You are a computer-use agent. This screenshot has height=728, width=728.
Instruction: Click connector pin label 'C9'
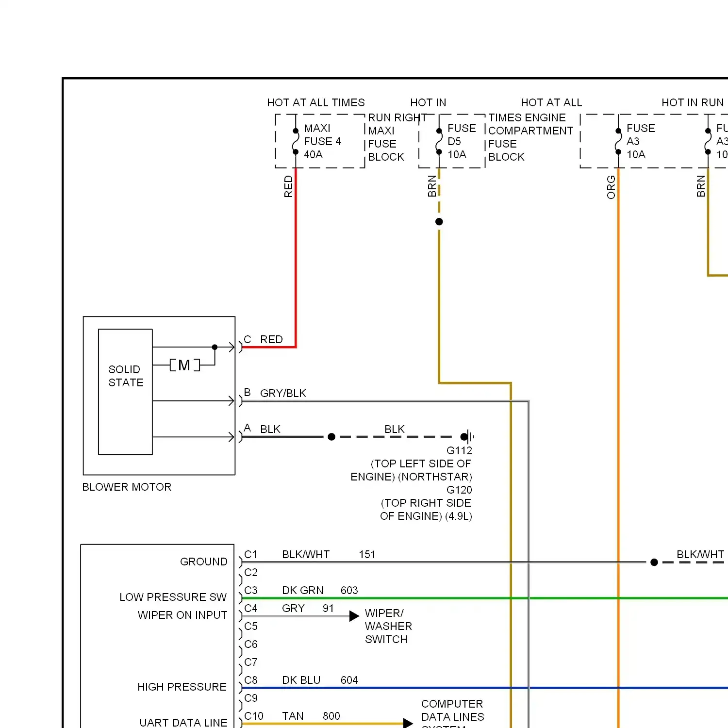click(x=251, y=698)
